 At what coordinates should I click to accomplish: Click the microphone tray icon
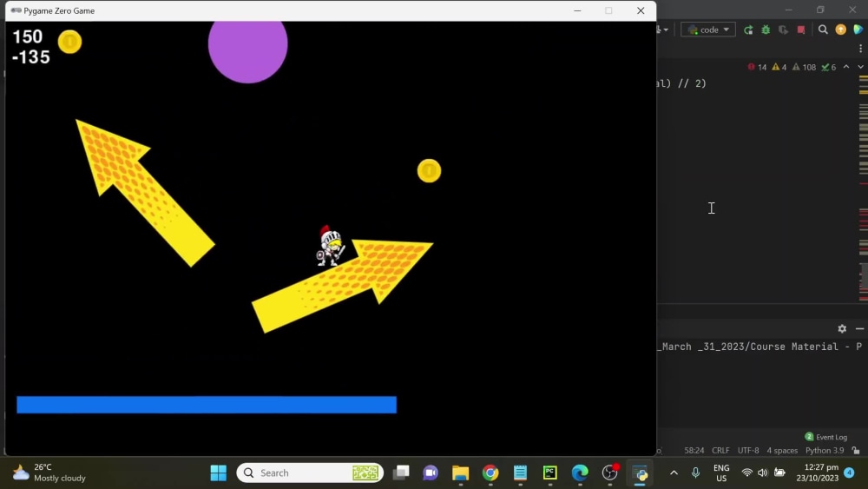696,473
